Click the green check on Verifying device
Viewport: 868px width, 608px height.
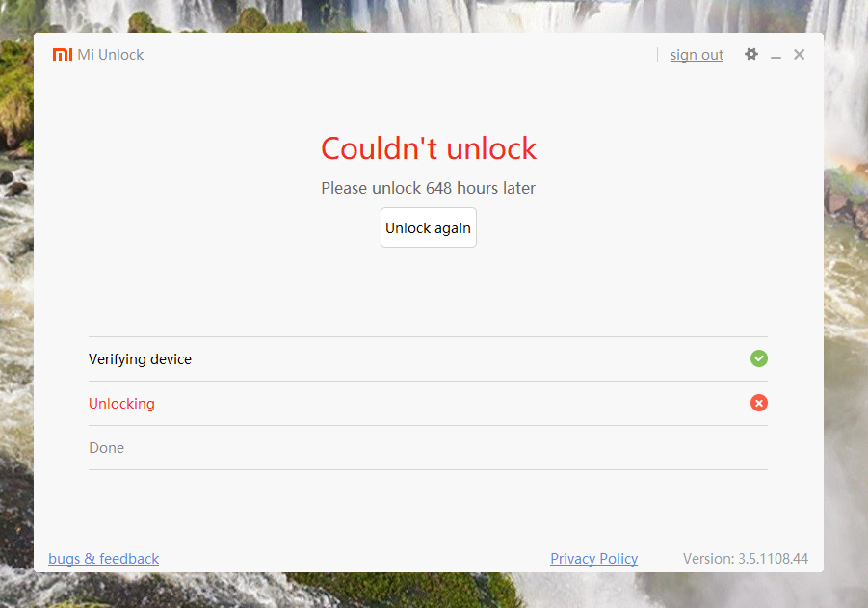(759, 358)
